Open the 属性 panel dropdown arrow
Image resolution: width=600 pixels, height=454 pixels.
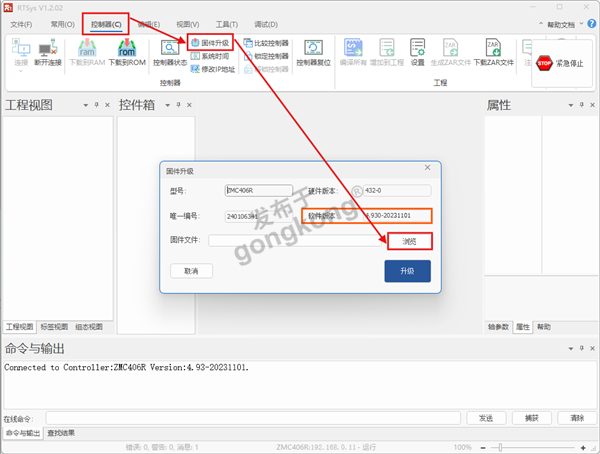(571, 105)
